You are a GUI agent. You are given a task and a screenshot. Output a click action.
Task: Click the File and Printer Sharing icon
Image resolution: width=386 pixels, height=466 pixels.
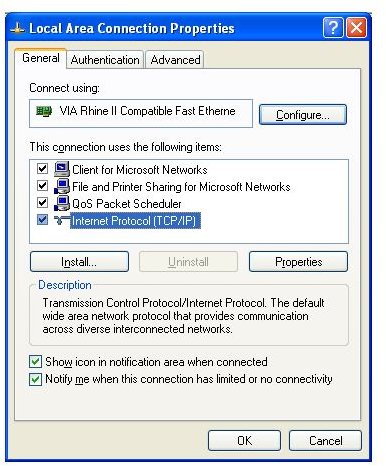(x=62, y=186)
